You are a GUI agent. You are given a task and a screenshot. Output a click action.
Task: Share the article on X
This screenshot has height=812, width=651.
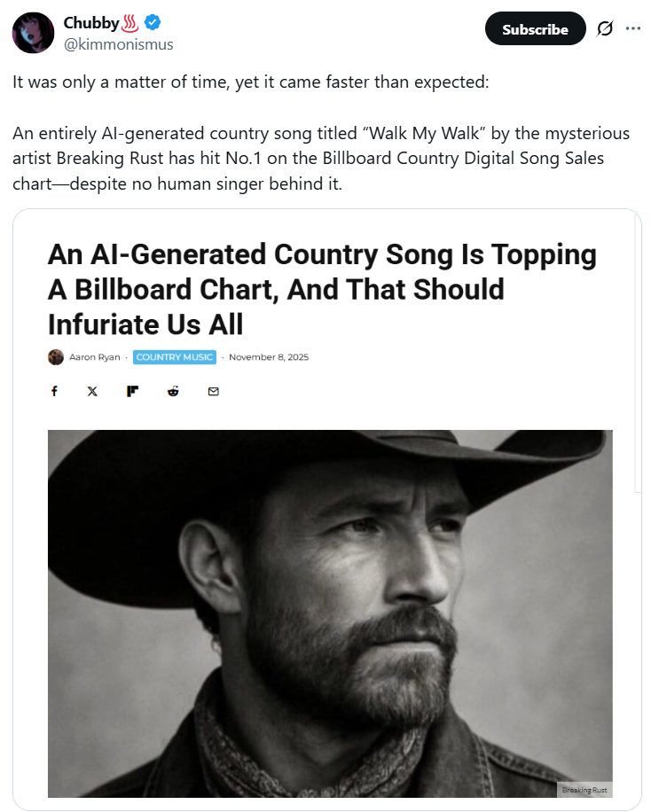point(92,391)
